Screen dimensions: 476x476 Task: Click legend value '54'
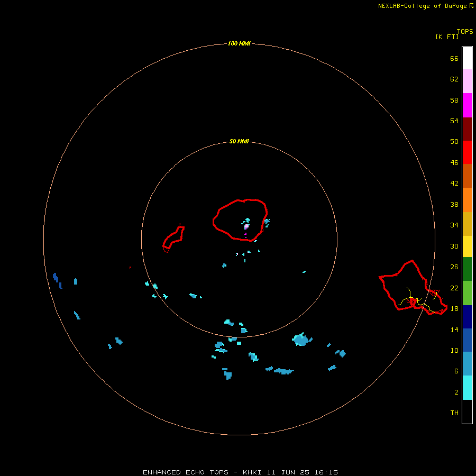[x=454, y=121]
